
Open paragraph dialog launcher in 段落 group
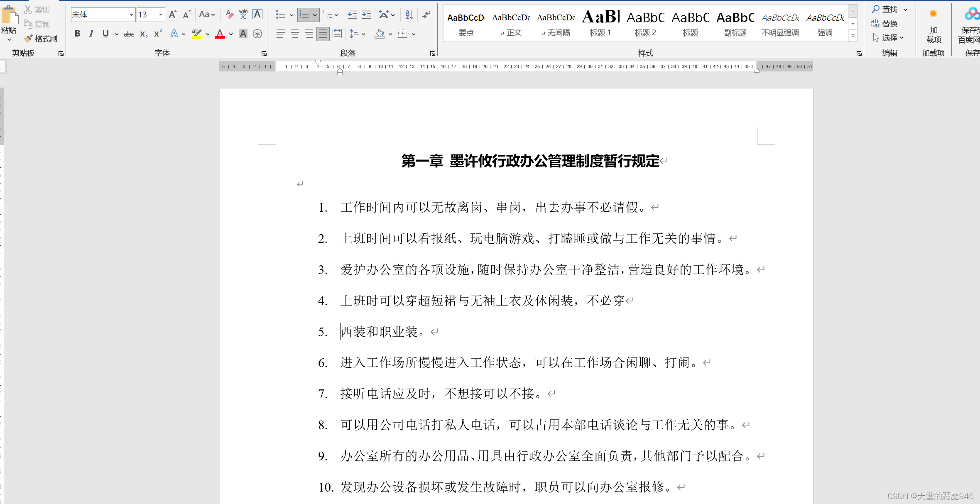click(x=433, y=54)
